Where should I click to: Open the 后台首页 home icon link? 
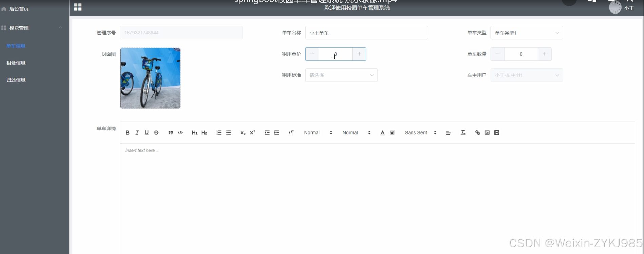tap(4, 9)
